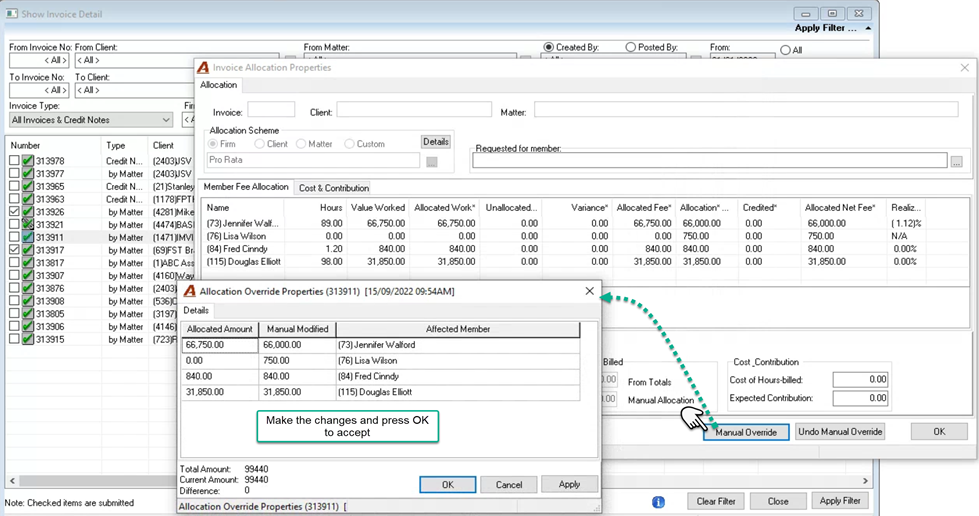Select the Created By radio button
979x516 pixels.
(x=548, y=47)
